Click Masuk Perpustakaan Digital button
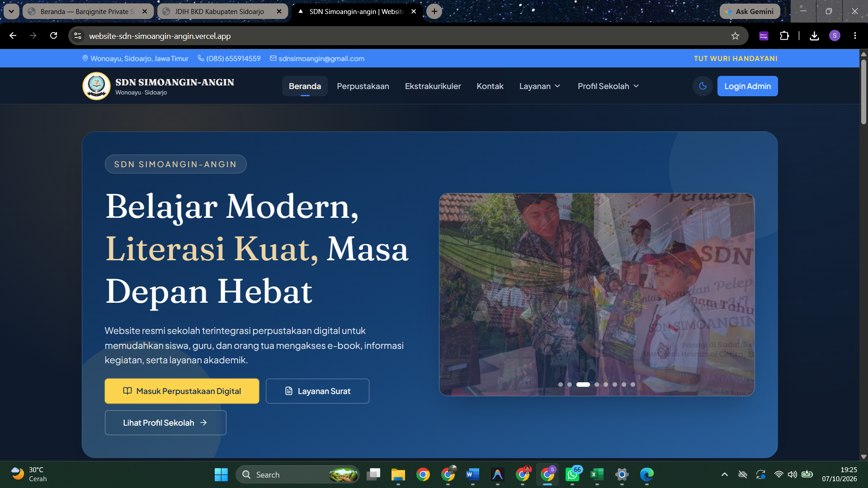 182,391
